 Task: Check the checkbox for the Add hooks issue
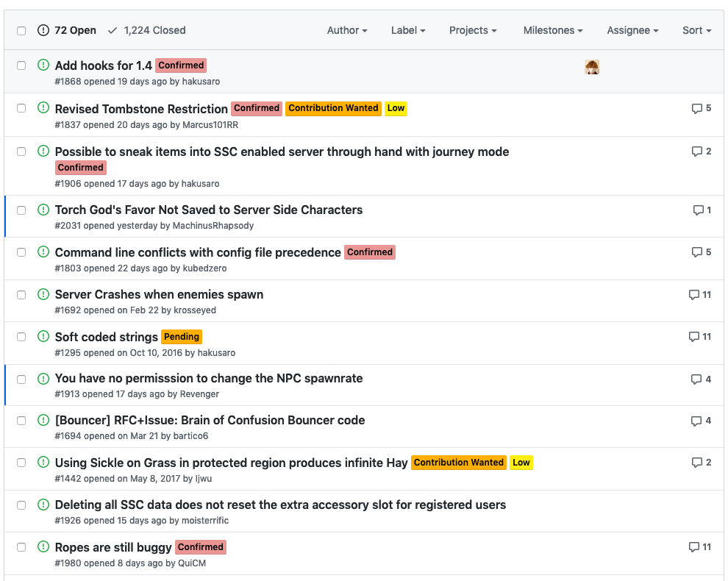tap(21, 65)
